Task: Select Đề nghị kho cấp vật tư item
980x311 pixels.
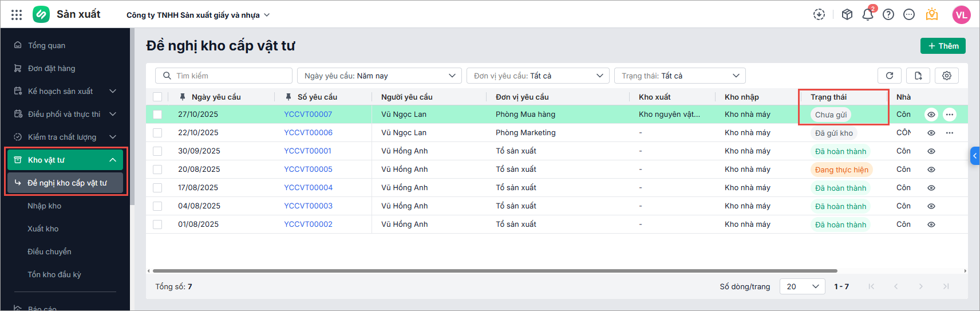Action: [x=65, y=183]
